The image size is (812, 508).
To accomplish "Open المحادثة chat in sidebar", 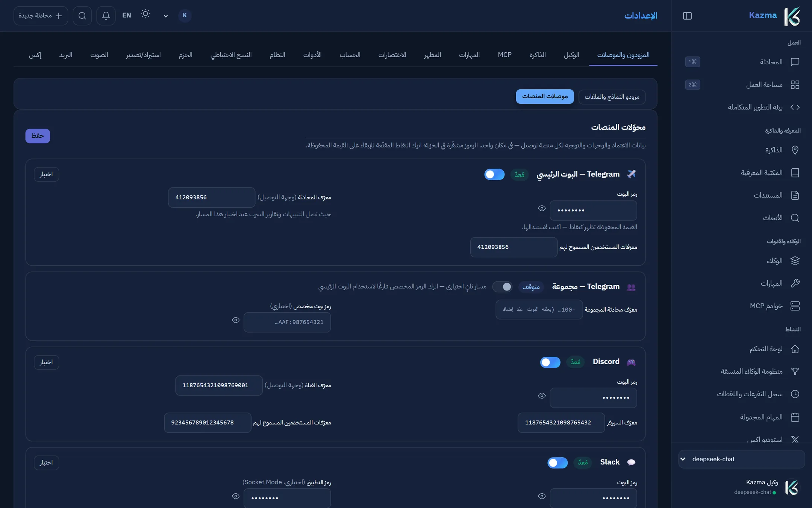I will click(742, 62).
